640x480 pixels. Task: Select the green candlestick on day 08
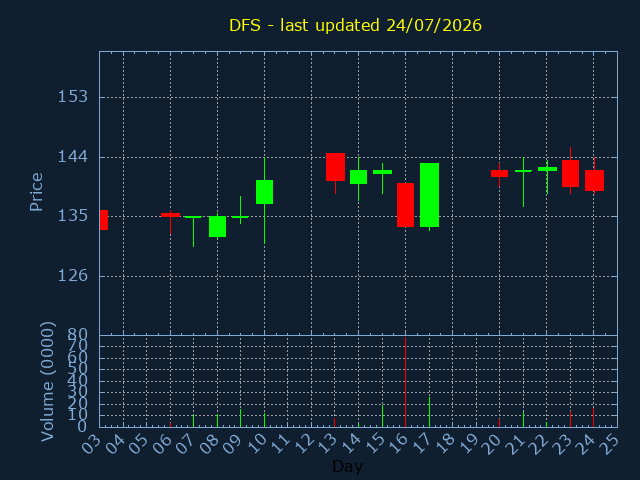tap(218, 227)
